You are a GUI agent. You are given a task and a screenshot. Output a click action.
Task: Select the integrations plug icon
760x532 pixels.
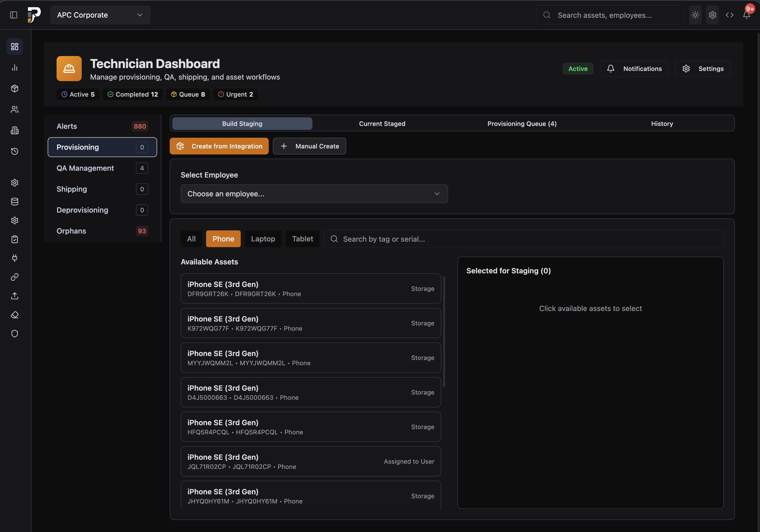[x=15, y=258]
